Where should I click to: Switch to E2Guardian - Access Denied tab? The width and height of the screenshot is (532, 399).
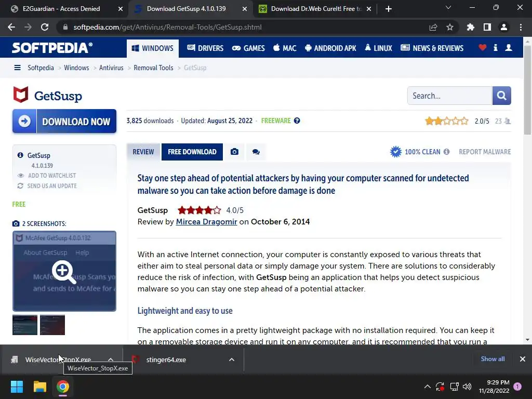click(61, 9)
